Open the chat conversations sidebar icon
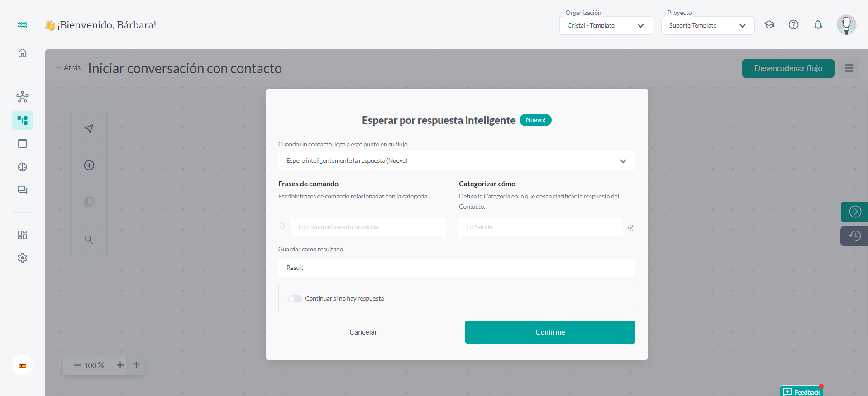This screenshot has width=868, height=396. (x=22, y=190)
